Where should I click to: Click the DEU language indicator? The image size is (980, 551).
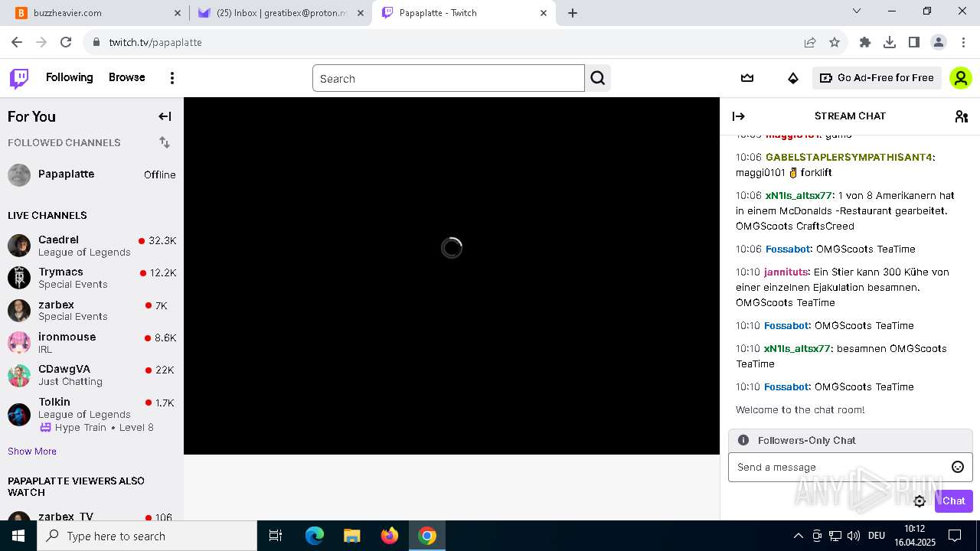pyautogui.click(x=877, y=536)
